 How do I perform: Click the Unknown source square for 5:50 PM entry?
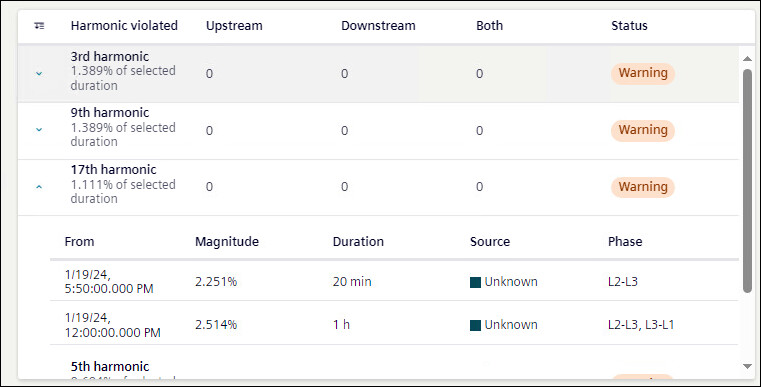[x=475, y=282]
